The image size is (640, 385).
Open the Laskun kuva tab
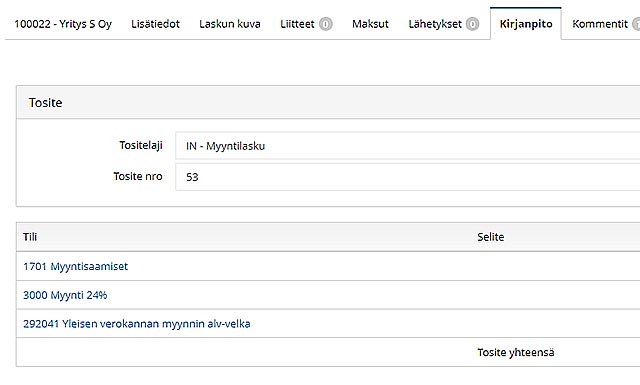coord(229,24)
